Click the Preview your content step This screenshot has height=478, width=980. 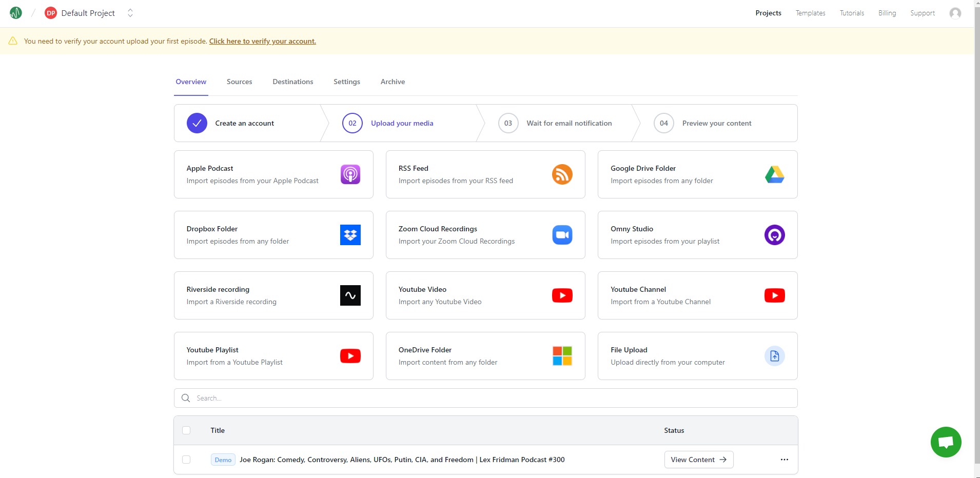717,123
